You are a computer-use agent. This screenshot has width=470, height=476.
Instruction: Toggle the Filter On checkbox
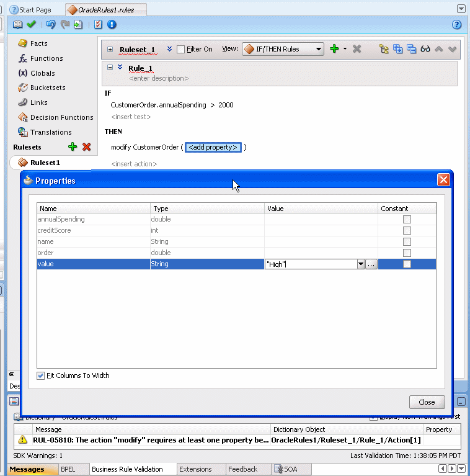click(x=181, y=49)
